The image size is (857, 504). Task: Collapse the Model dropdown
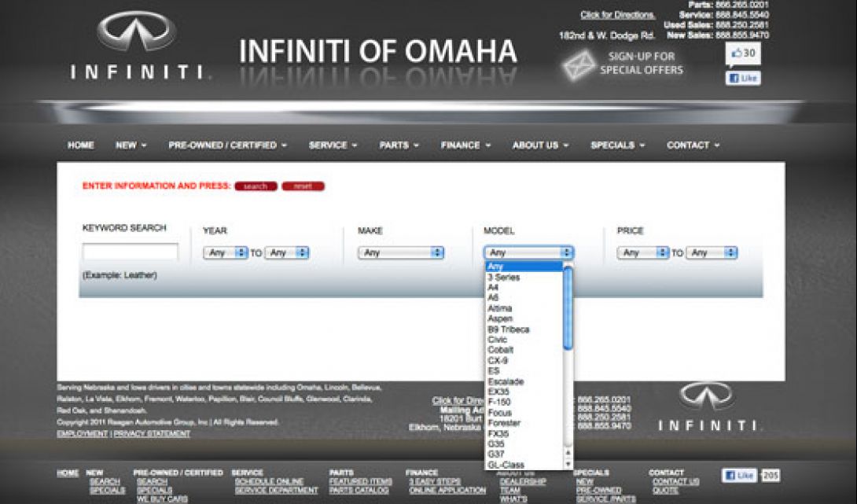pos(528,252)
